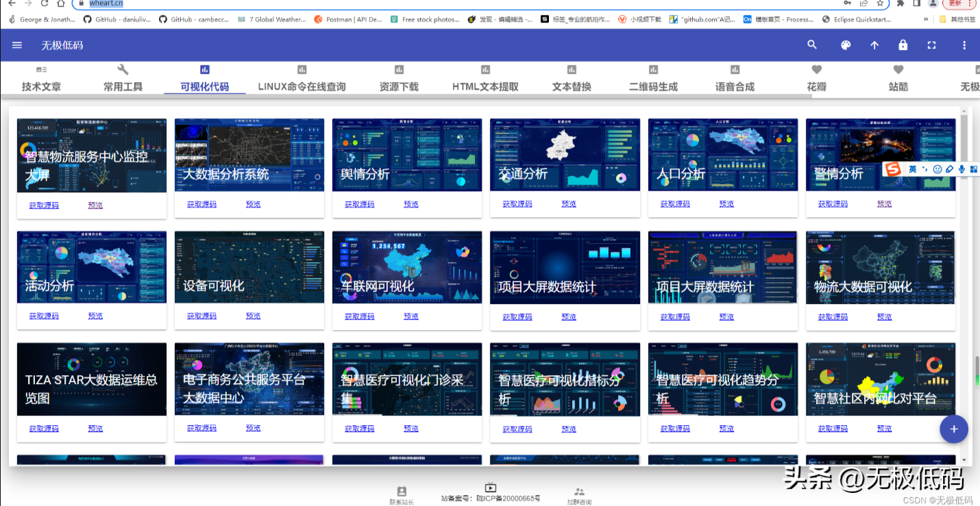
Task: Open the LINUX命令在线查询 tab
Action: 302,79
